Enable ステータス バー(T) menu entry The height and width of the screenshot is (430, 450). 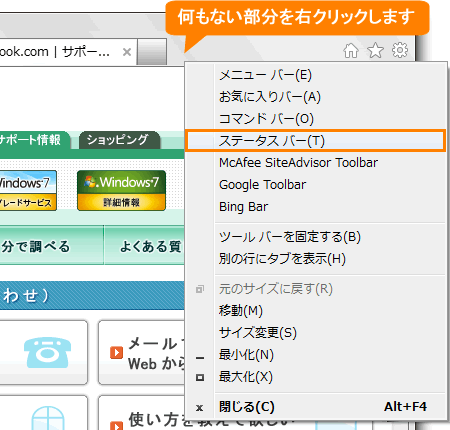(x=315, y=141)
